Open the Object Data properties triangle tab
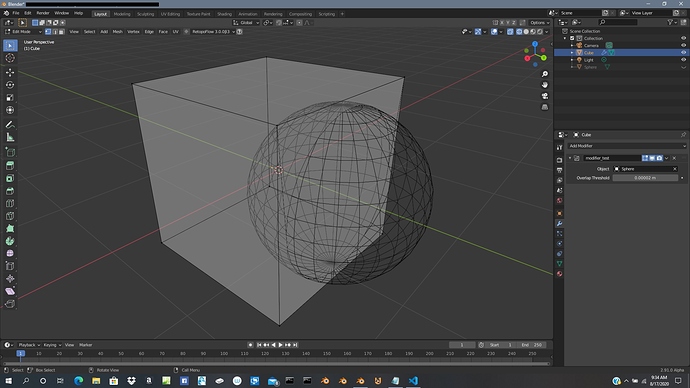The height and width of the screenshot is (388, 690). coord(559,264)
